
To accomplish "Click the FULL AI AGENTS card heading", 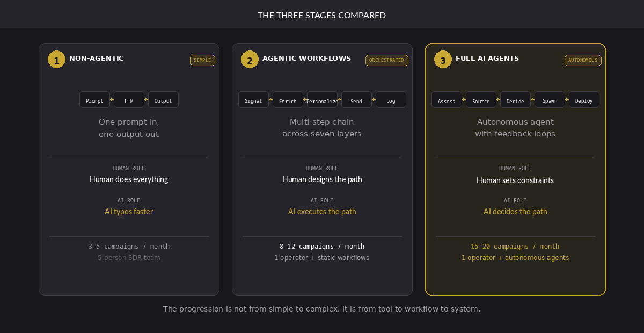I will (x=487, y=59).
